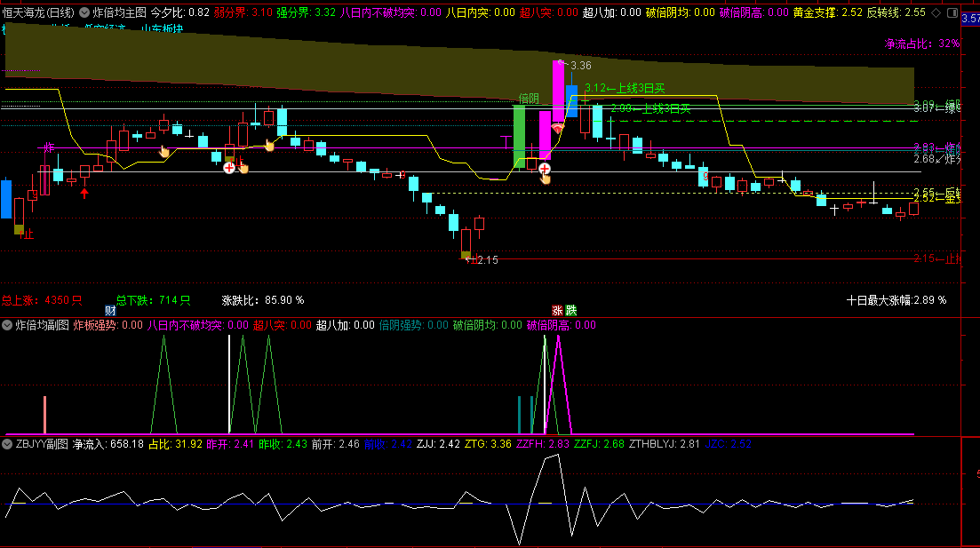The width and height of the screenshot is (980, 548).
Task: Click the 3.12←上线3日买 annotation
Action: [625, 88]
